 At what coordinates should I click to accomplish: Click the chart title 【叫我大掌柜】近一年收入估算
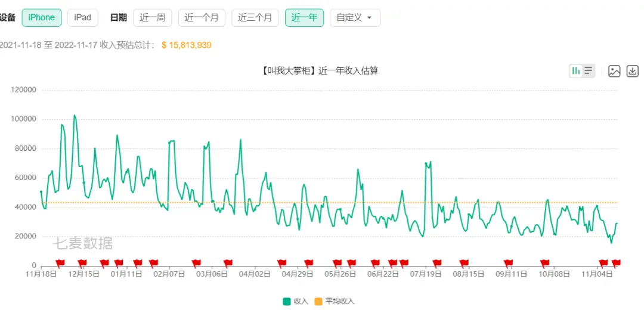(319, 70)
